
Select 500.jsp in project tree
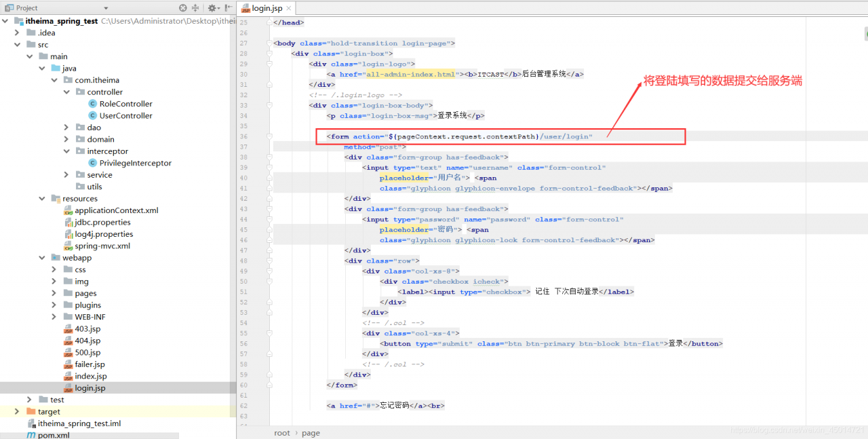[82, 353]
